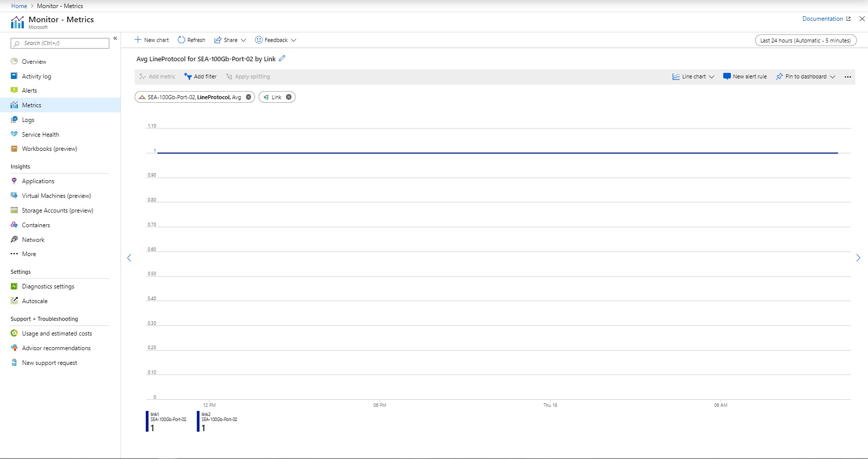Open the Metrics section
Image resolution: width=868 pixels, height=459 pixels.
(x=31, y=105)
